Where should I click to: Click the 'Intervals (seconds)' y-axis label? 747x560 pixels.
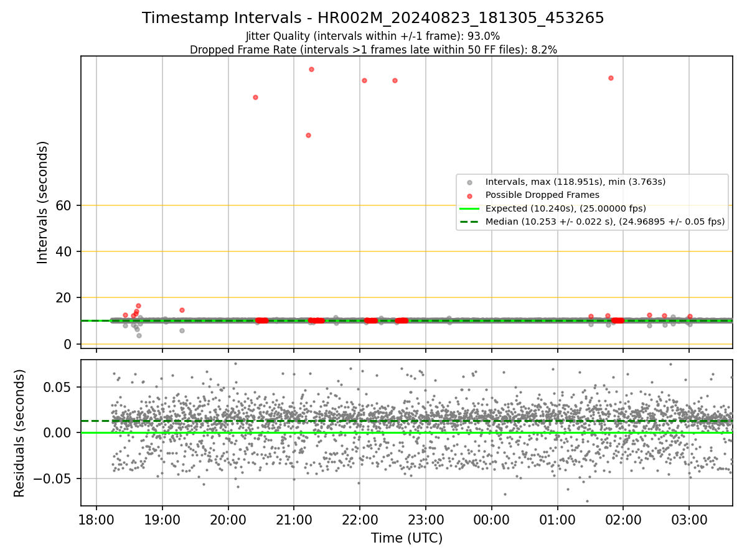43,202
